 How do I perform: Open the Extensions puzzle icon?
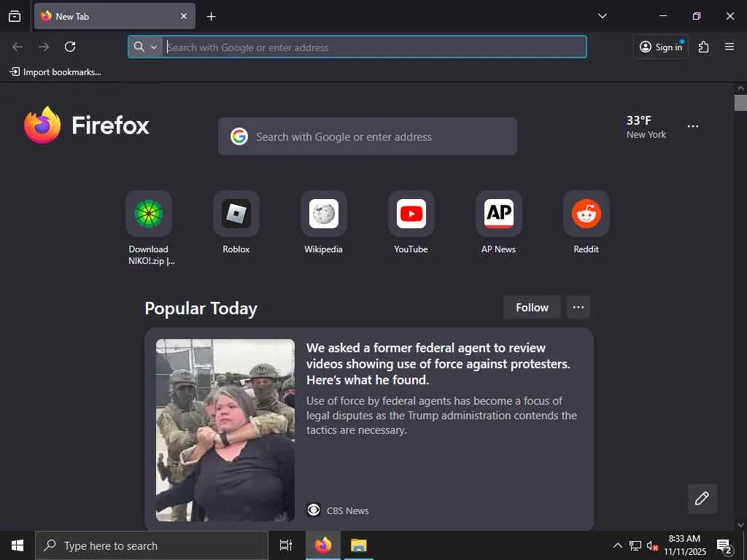click(704, 47)
